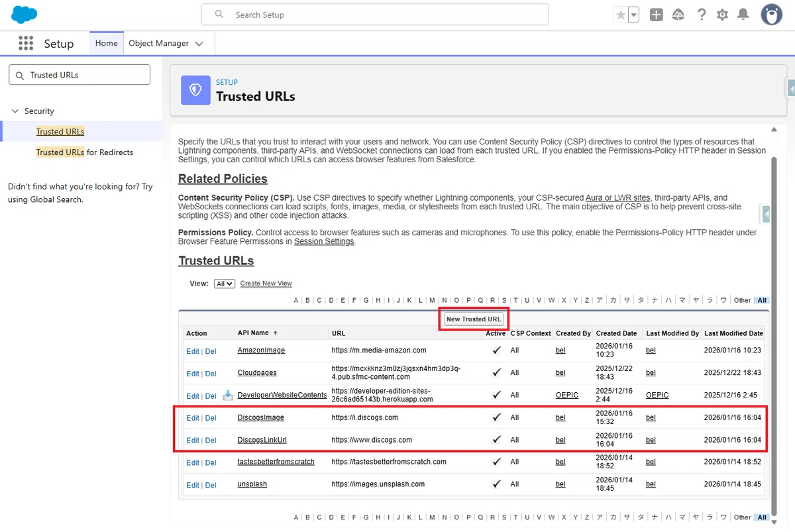
Task: Open the side utility handle beside the Trusted URLs header
Action: pyautogui.click(x=791, y=87)
